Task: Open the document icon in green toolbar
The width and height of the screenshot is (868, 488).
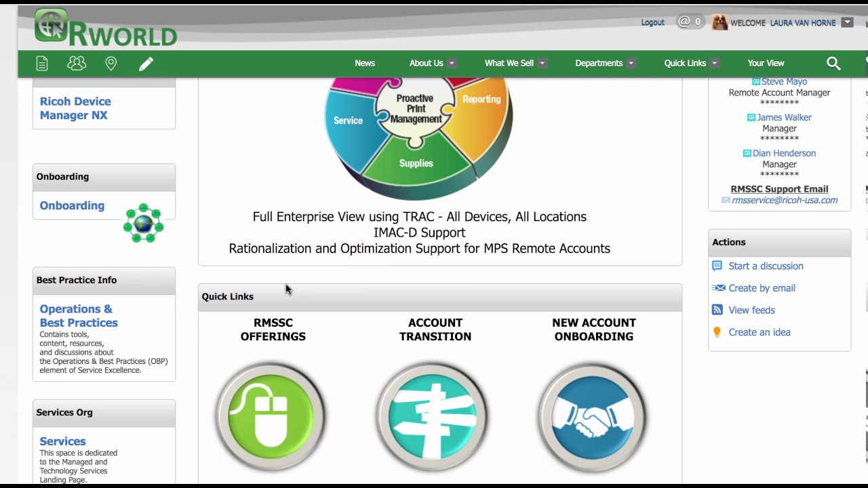Action: 42,64
